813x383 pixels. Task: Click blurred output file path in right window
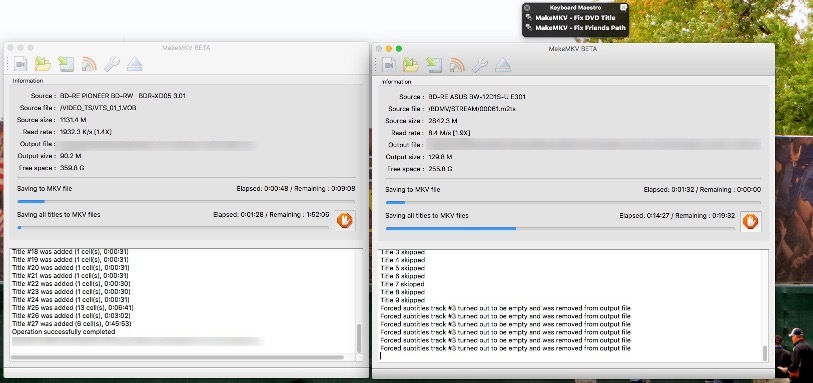point(594,145)
